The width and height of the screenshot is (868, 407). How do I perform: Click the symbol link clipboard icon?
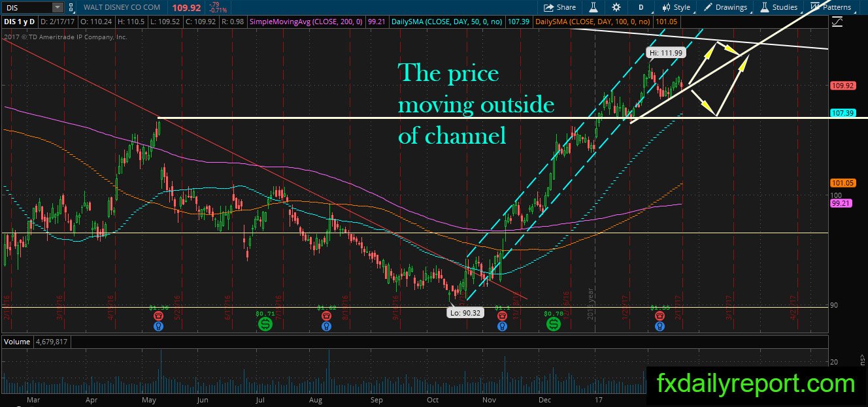[x=72, y=7]
